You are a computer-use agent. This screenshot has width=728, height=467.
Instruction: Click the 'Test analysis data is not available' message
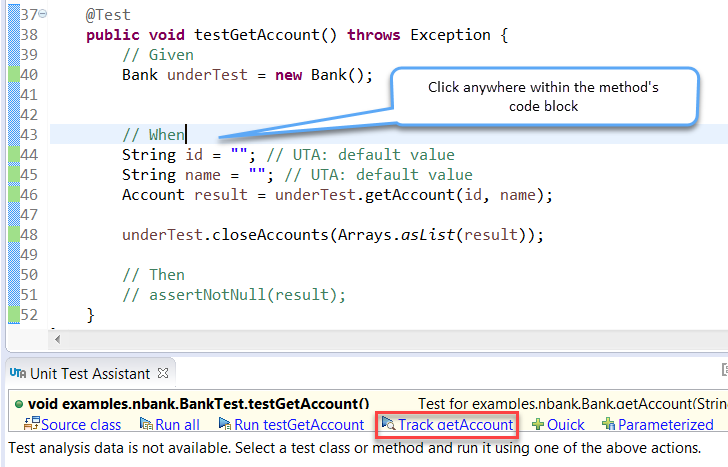(x=355, y=448)
